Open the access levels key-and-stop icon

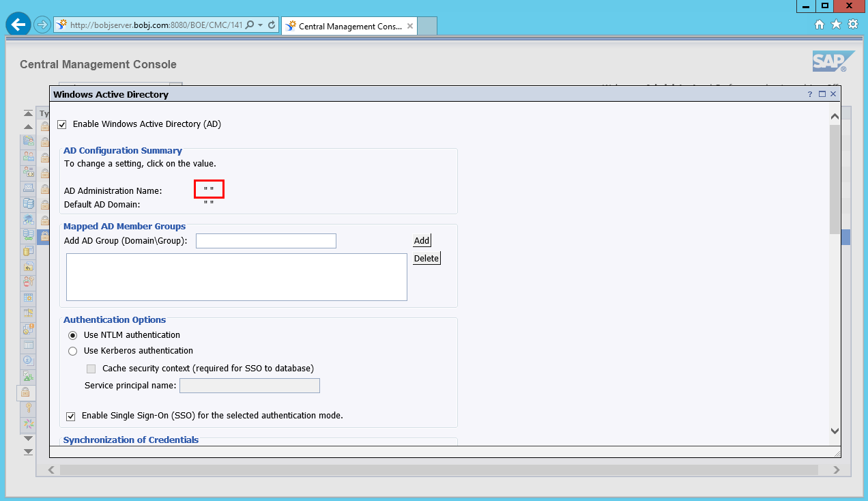28,282
